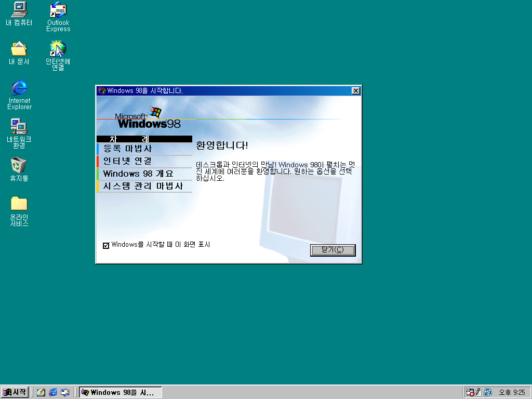The height and width of the screenshot is (399, 532).
Task: Select the Windows 98 taskbar button
Action: pos(121,392)
